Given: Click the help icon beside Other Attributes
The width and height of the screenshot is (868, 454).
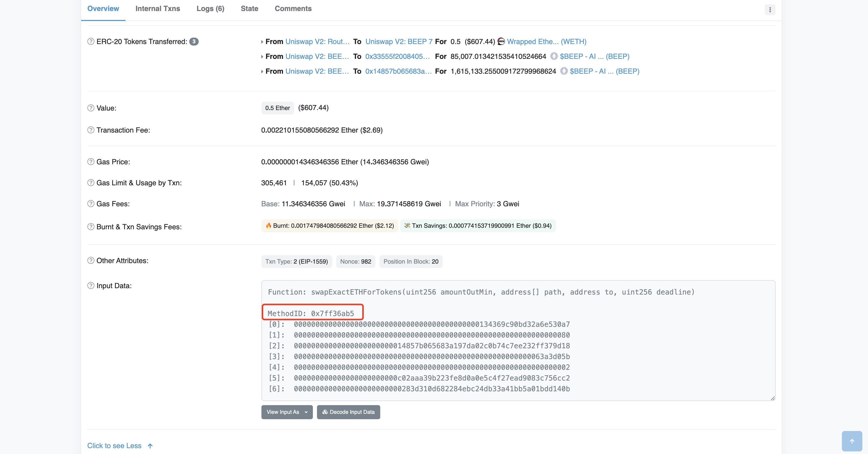Looking at the screenshot, I should [x=91, y=261].
